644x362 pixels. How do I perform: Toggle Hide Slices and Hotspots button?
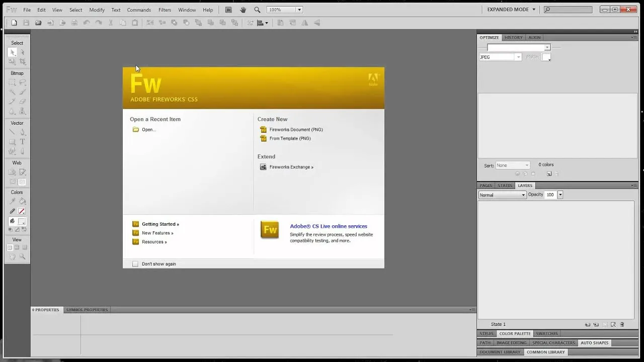12,182
